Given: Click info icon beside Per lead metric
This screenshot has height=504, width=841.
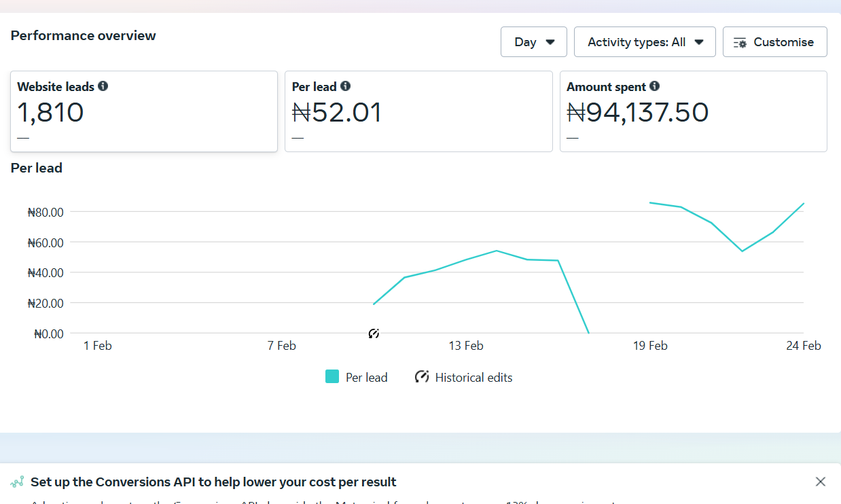Looking at the screenshot, I should pos(346,86).
